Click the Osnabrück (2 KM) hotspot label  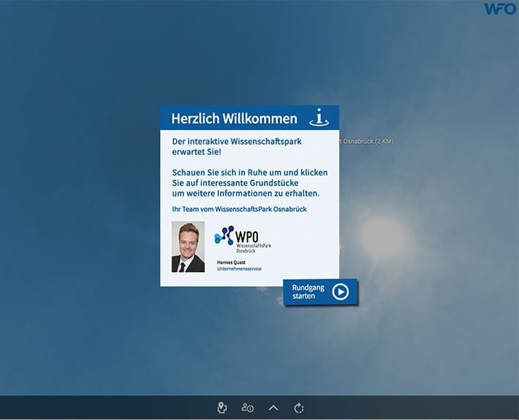click(x=367, y=141)
